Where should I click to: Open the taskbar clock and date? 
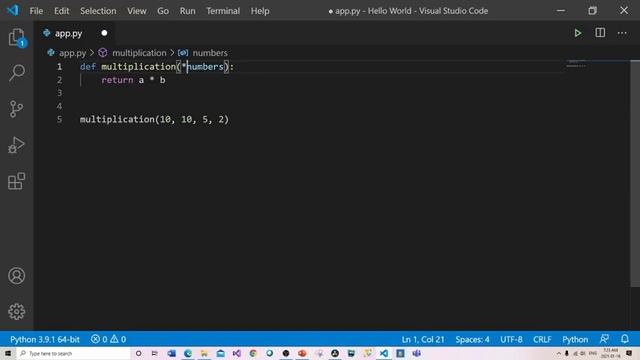[611, 353]
